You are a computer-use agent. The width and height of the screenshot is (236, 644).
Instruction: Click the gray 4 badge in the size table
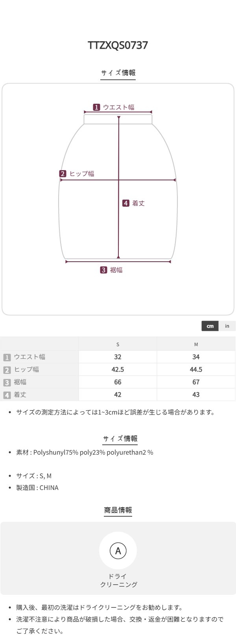(7, 395)
